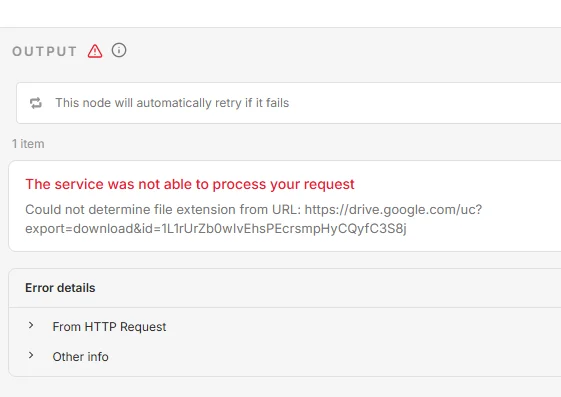561x397 pixels.
Task: Click the red error warning triangle icon
Action: pyautogui.click(x=95, y=51)
